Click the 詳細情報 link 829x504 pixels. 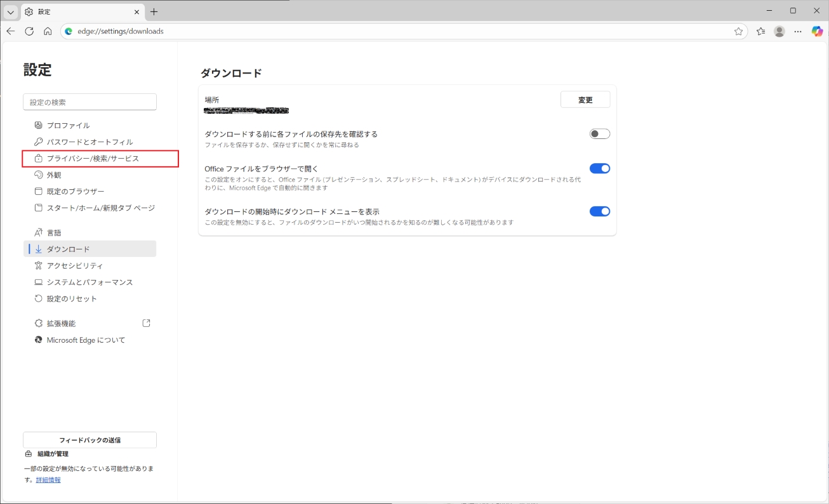(48, 480)
